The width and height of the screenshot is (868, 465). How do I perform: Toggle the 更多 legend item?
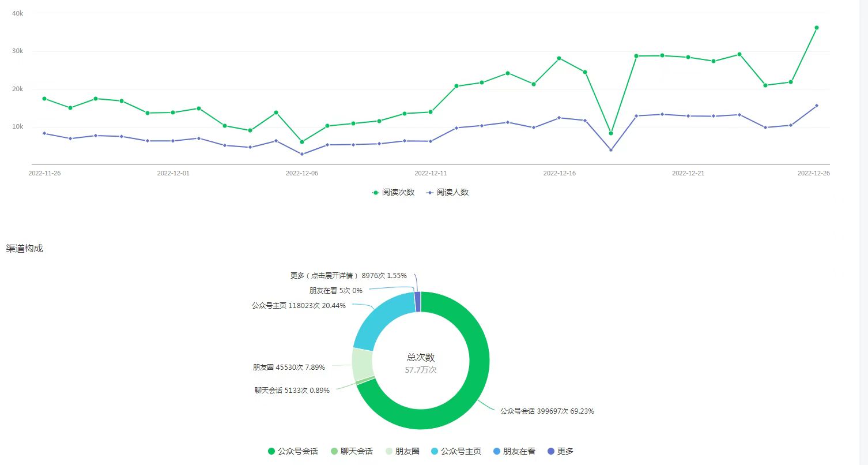(560, 451)
